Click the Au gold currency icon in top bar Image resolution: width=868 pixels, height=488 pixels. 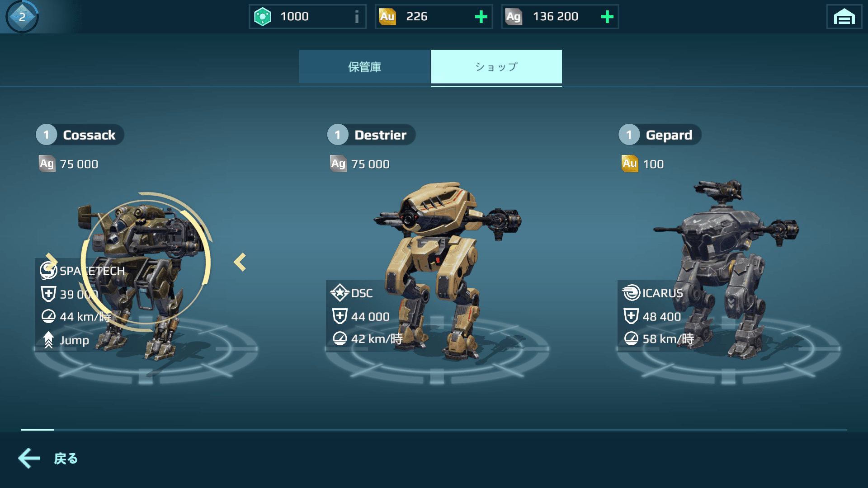387,17
